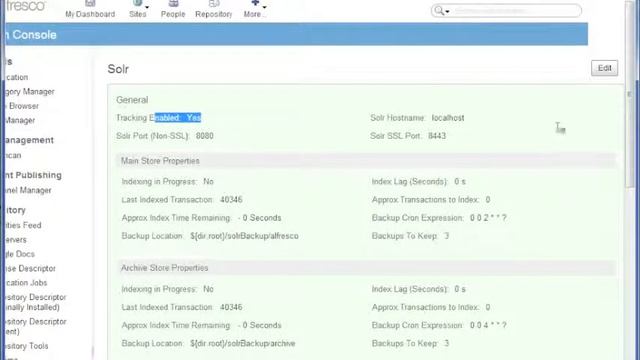Click Main Store Last Indexed Transaction 40346

click(x=231, y=200)
